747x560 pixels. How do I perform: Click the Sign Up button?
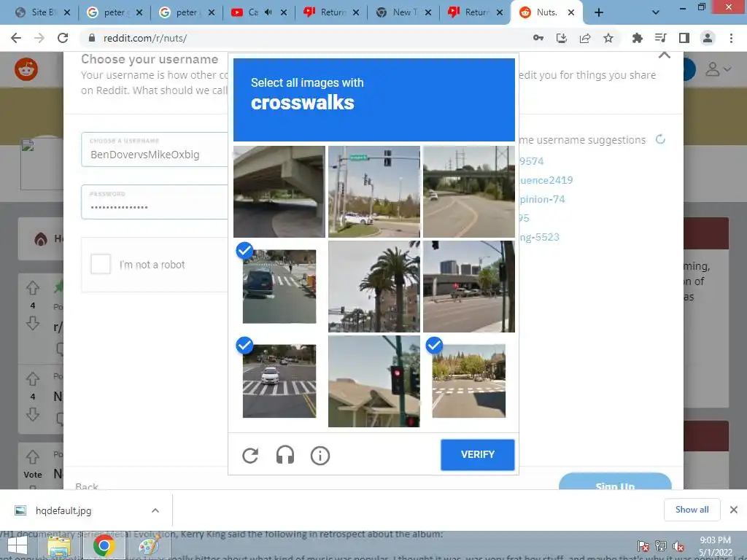614,481
